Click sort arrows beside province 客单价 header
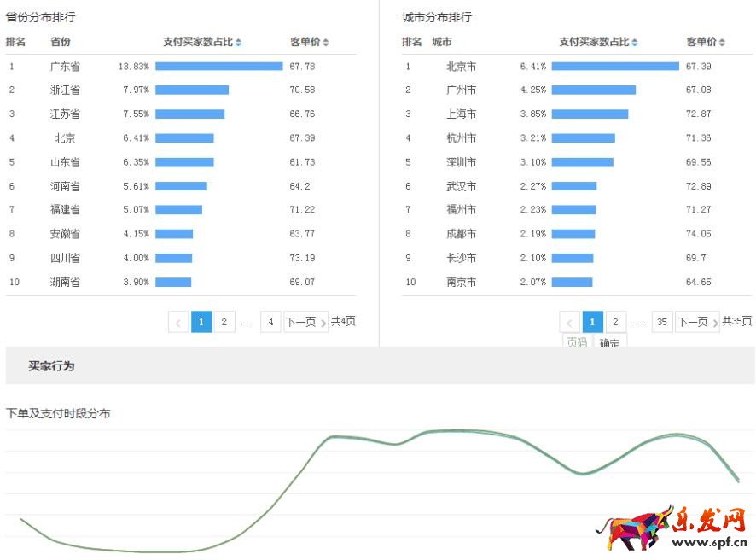Image resolution: width=756 pixels, height=560 pixels. click(x=326, y=43)
